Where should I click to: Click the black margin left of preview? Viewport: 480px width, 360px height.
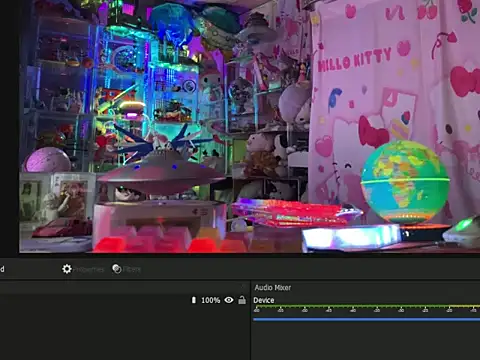click(9, 127)
